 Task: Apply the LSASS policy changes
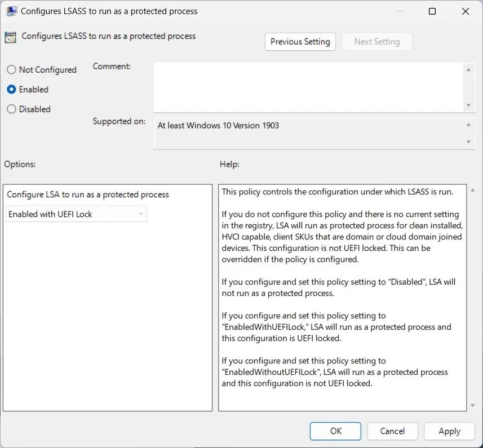449,431
